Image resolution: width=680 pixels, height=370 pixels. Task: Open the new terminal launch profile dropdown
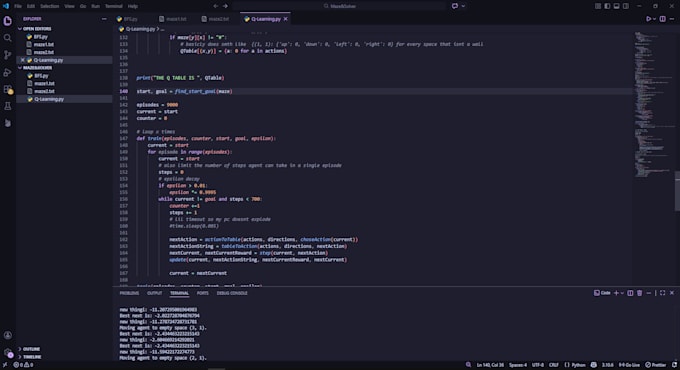[x=622, y=293]
